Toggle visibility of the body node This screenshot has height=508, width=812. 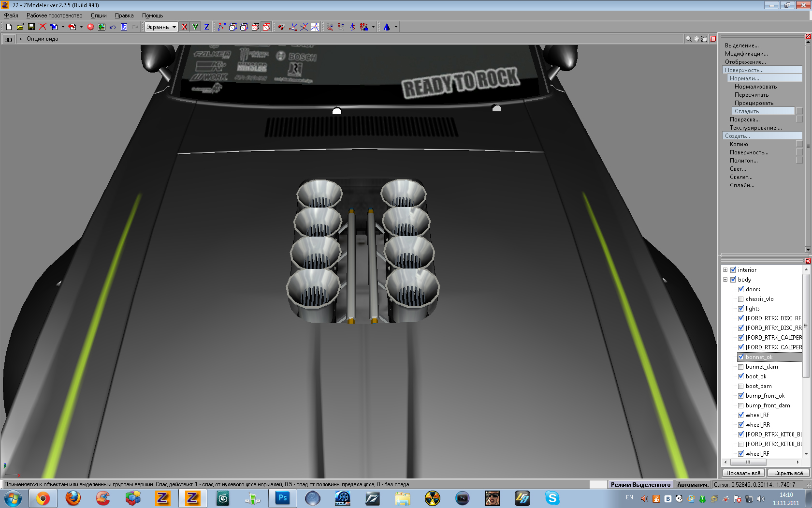[733, 280]
